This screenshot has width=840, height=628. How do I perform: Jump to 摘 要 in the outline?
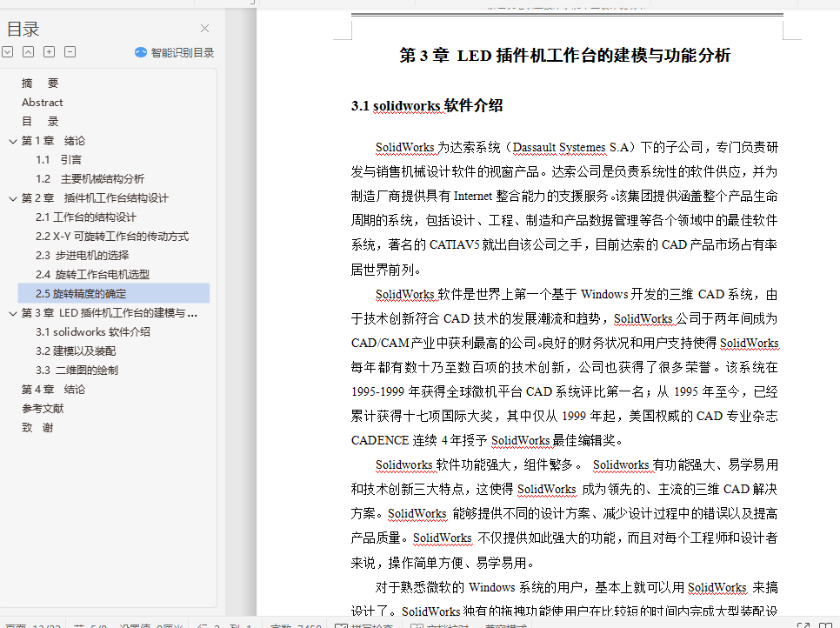pyautogui.click(x=40, y=83)
